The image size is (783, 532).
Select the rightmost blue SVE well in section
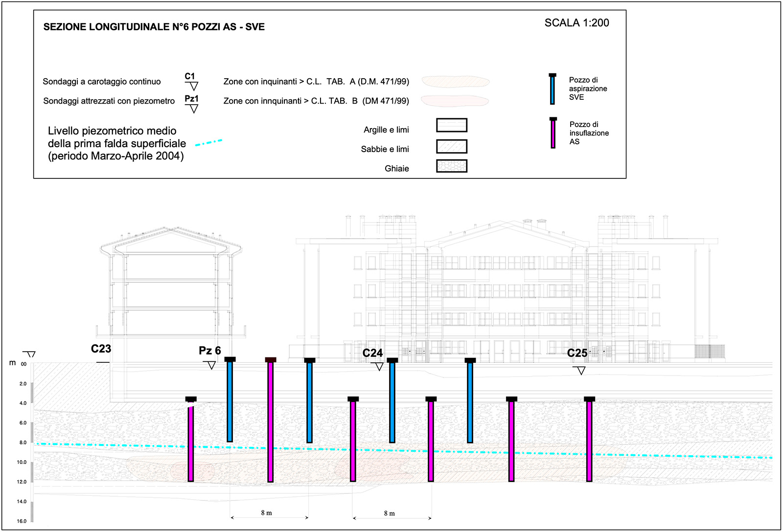470,401
